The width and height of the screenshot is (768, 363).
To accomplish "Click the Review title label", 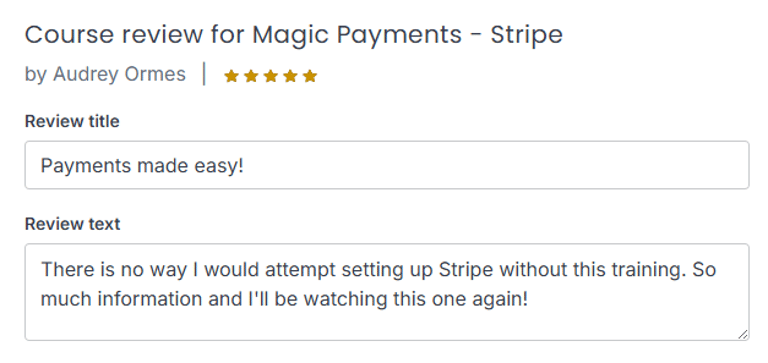I will 72,121.
